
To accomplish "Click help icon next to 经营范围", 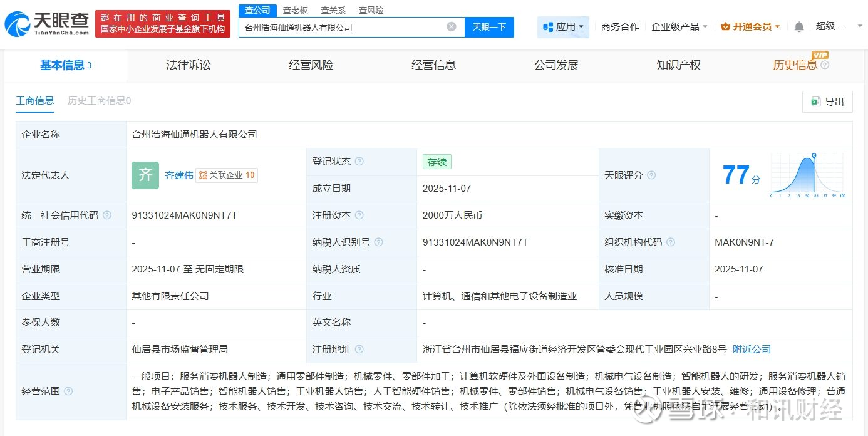I will tap(68, 392).
